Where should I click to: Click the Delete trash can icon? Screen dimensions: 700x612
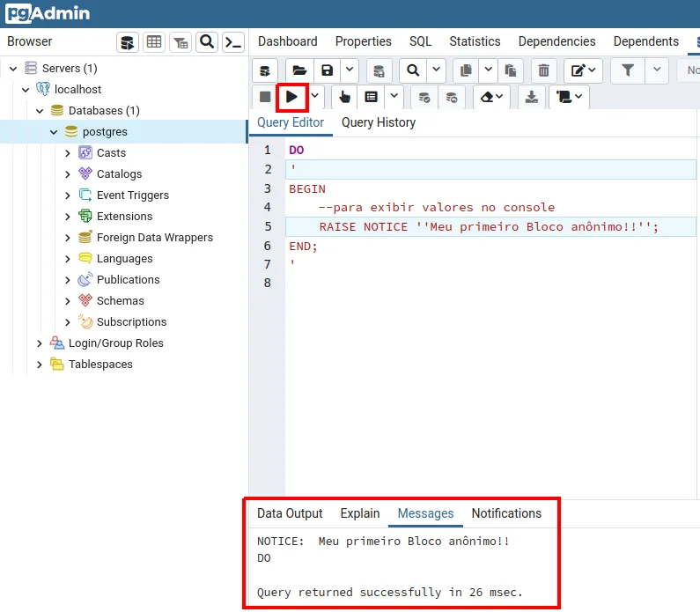[543, 70]
